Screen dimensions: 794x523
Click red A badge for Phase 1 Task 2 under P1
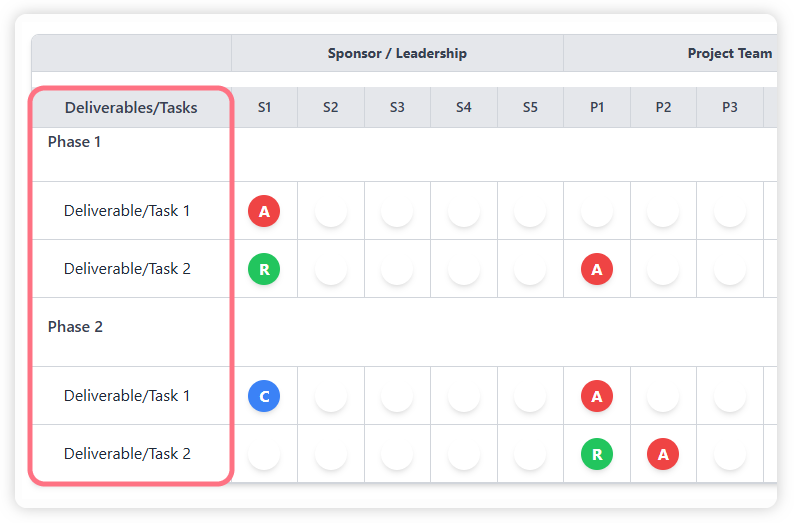(x=597, y=269)
